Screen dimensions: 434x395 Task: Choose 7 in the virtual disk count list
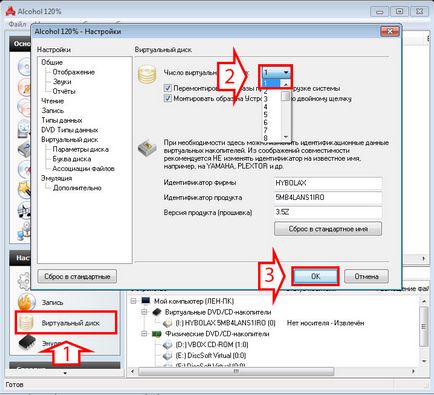pyautogui.click(x=266, y=130)
